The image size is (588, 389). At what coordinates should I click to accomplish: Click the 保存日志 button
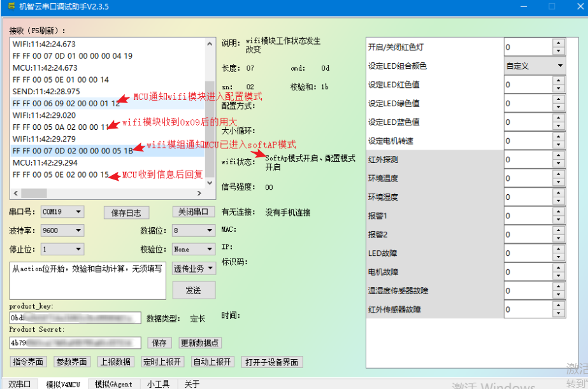(x=125, y=213)
